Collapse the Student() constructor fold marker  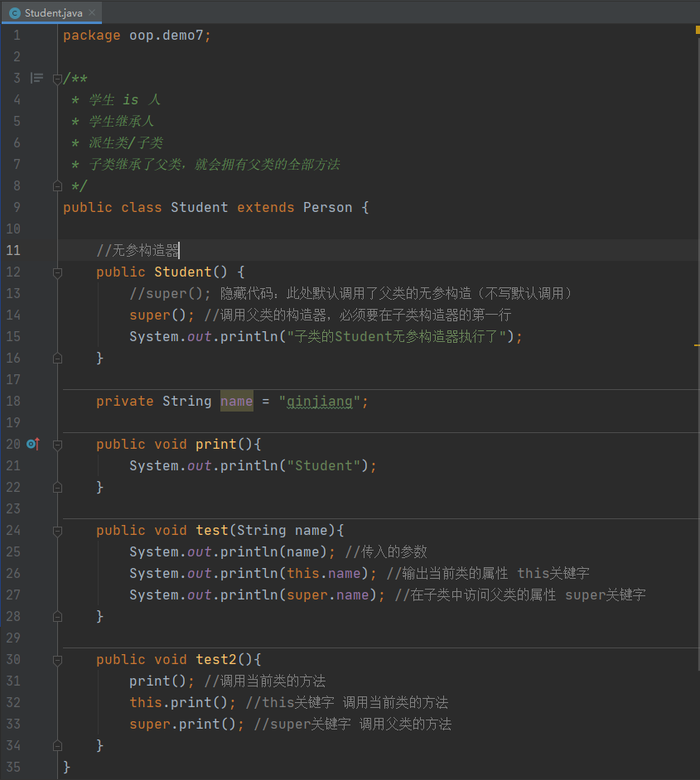[57, 272]
